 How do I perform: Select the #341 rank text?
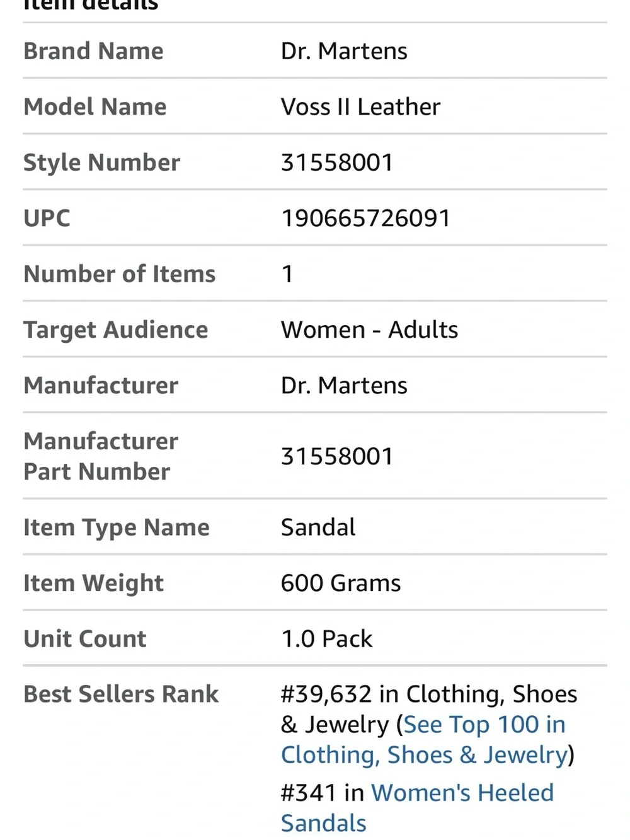click(309, 793)
